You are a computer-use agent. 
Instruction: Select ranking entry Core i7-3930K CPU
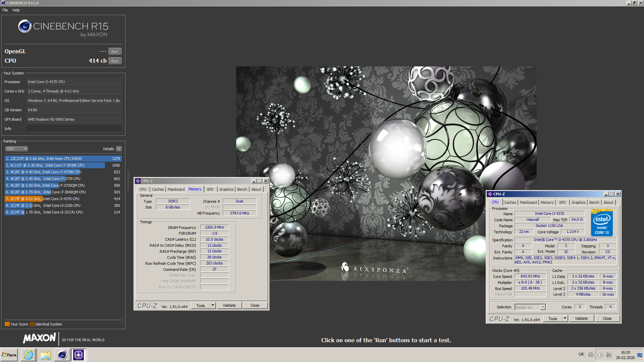click(x=63, y=165)
